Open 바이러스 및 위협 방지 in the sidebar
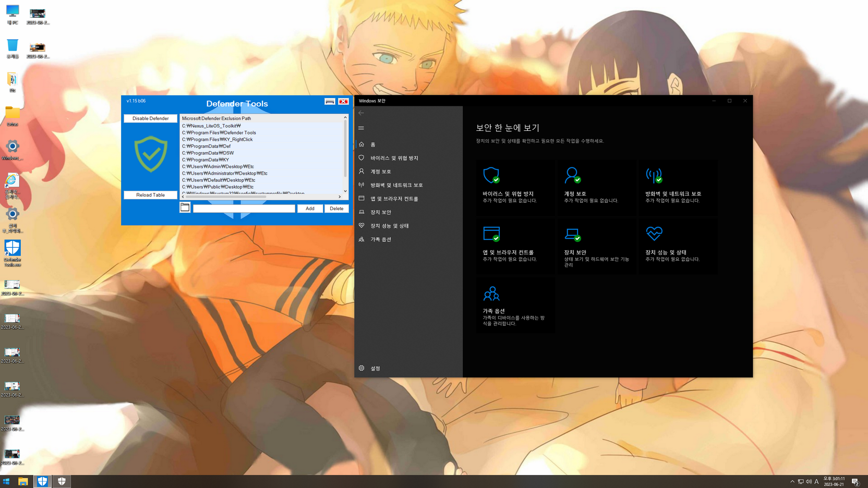This screenshot has width=868, height=488. 408,158
